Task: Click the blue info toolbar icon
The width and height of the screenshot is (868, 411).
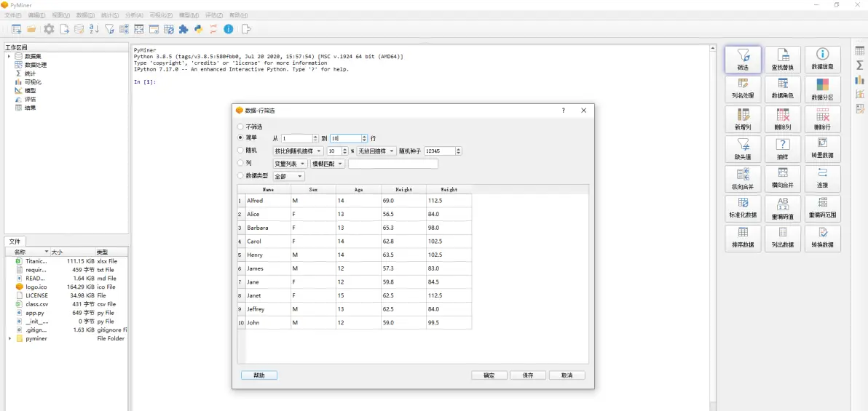Action: [x=228, y=29]
